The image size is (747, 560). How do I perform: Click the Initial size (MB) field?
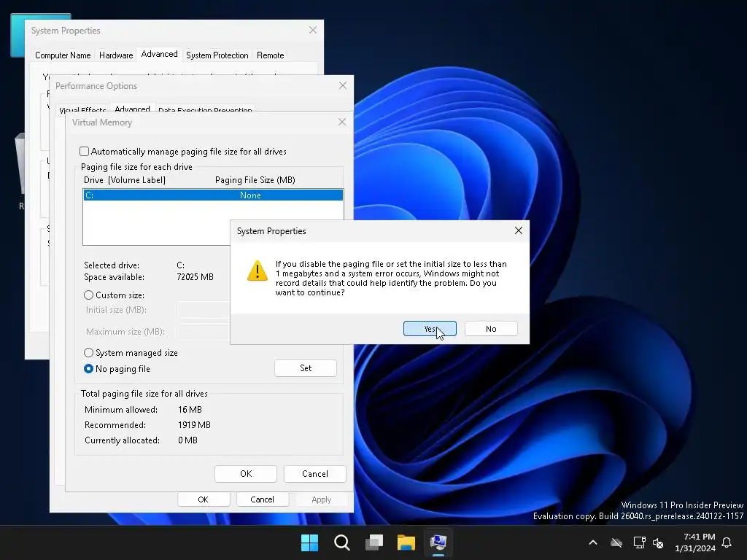click(x=204, y=309)
